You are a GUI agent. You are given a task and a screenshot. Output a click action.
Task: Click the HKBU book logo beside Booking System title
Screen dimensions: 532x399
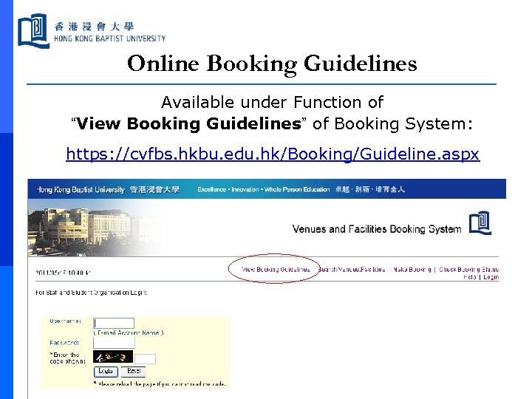coord(480,223)
